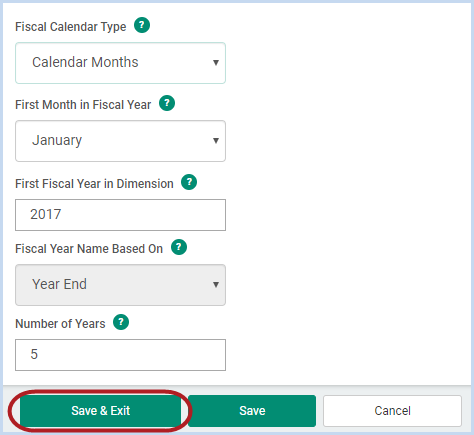Click the arrow on Year End combo box
Viewport: 474px width, 435px height.
tap(216, 285)
